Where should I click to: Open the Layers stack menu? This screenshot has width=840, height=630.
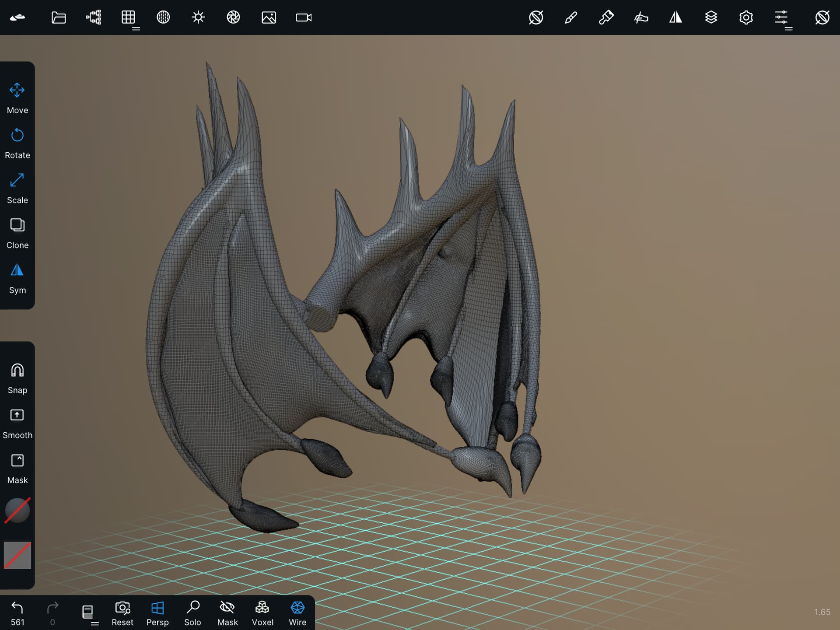(x=711, y=17)
